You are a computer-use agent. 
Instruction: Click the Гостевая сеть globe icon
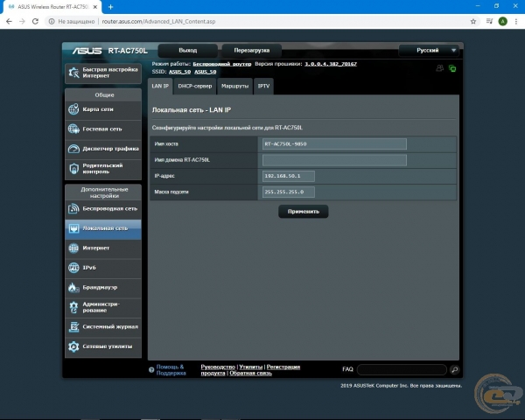74,129
